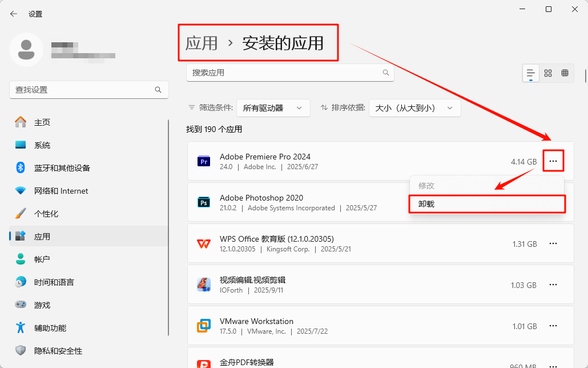Select 金舟PDF转换器 title
The height and width of the screenshot is (368, 588).
coord(247,362)
